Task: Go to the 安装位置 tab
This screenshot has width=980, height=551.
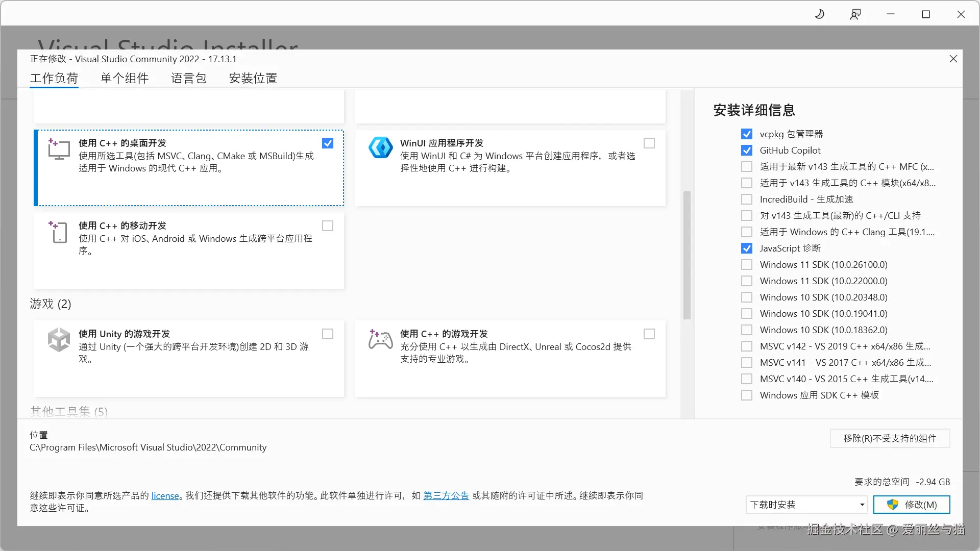Action: pos(253,78)
